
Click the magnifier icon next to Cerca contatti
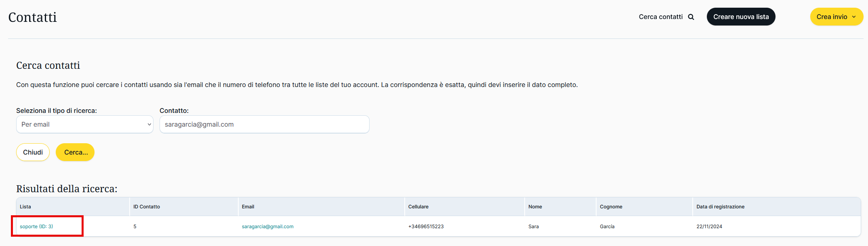tap(691, 17)
